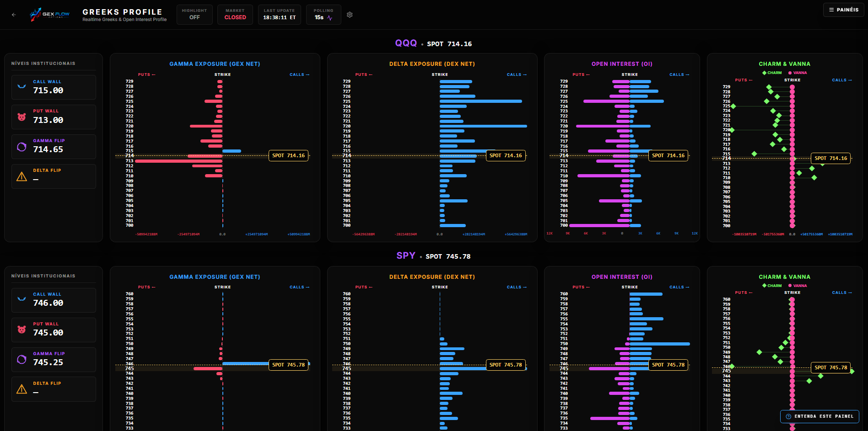Click the 750 strike blue bar in SPY open interest
This screenshot has width=868, height=431.
tap(660, 344)
